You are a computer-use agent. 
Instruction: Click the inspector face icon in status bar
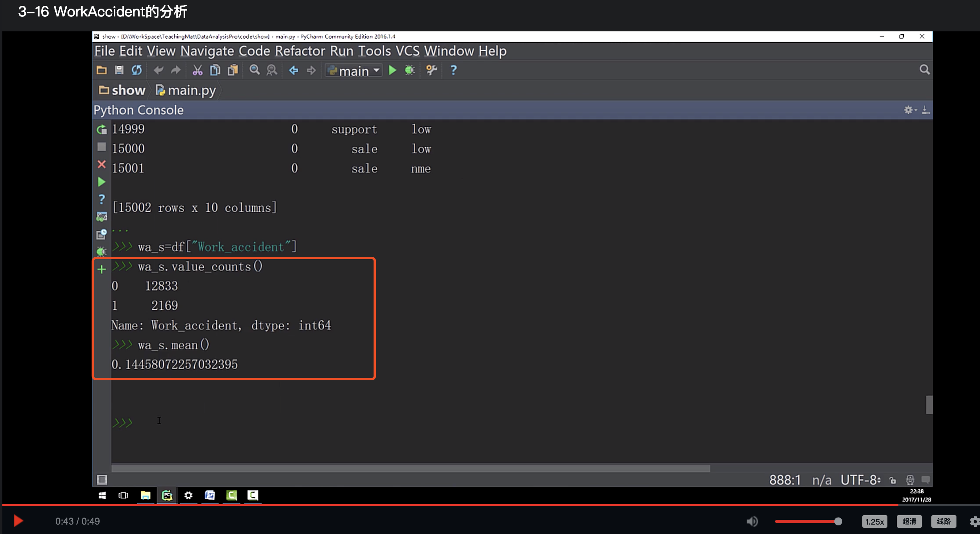[910, 480]
